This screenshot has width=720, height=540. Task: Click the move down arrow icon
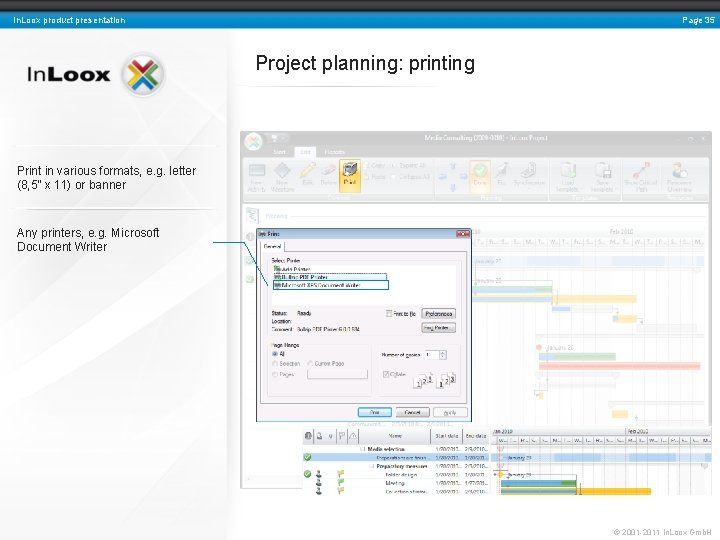(453, 187)
